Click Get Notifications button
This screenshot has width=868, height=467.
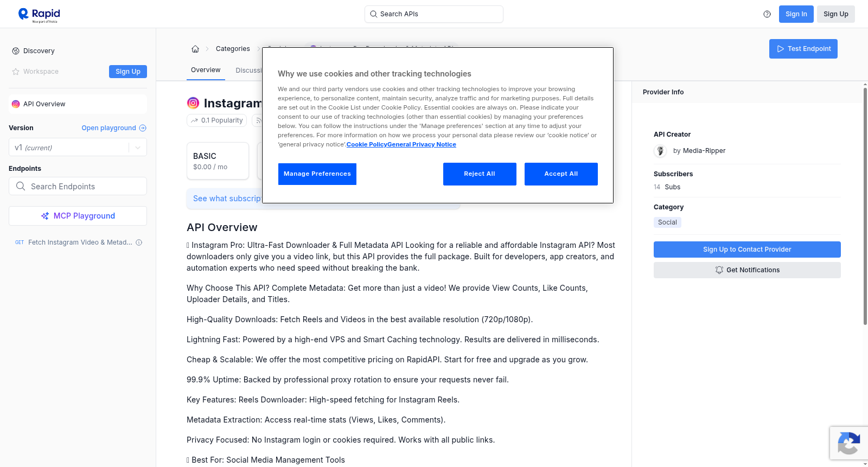pos(747,270)
